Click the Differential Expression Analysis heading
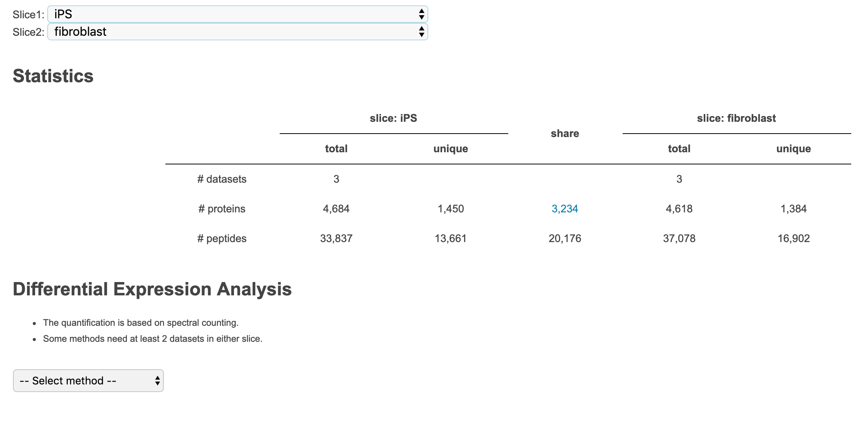 tap(152, 289)
